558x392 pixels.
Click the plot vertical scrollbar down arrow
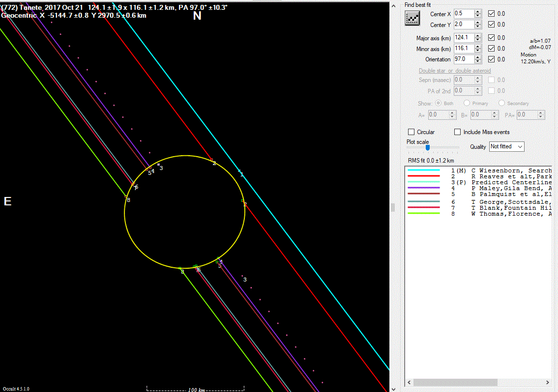coord(393,389)
